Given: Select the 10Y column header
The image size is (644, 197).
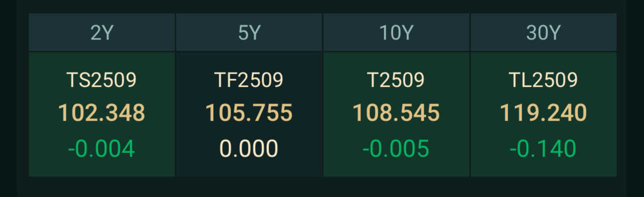Looking at the screenshot, I should [x=396, y=32].
